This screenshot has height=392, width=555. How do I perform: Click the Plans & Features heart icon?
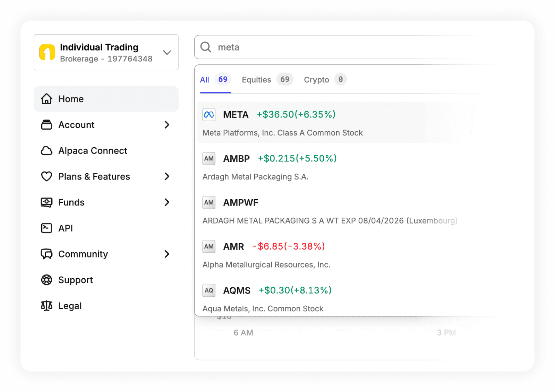coord(46,176)
